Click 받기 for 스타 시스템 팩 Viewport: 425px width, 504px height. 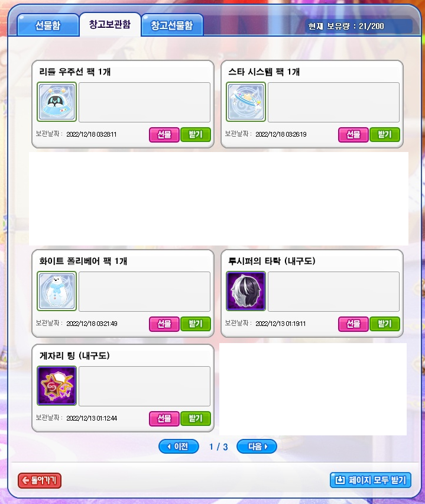[x=385, y=135]
